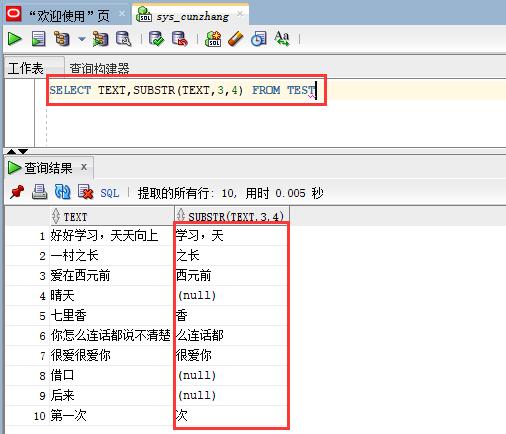
Task: Close the 查询结果 tab
Action: (x=84, y=167)
